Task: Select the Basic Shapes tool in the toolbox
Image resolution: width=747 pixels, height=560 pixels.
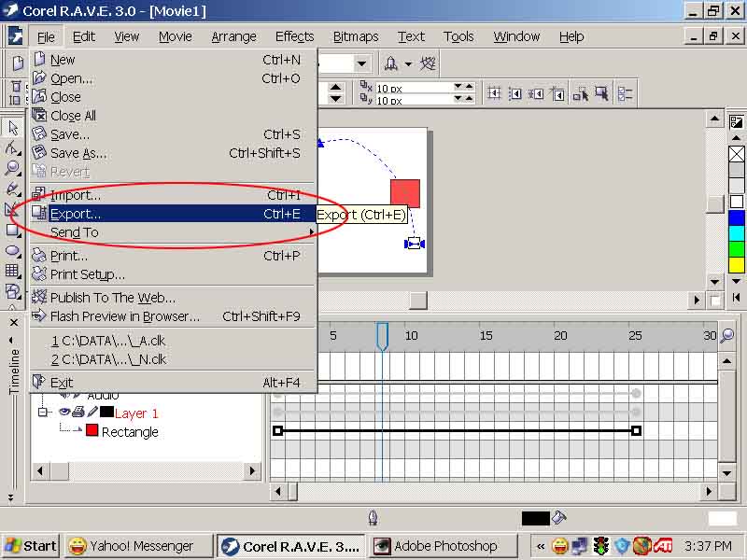Action: tap(13, 291)
